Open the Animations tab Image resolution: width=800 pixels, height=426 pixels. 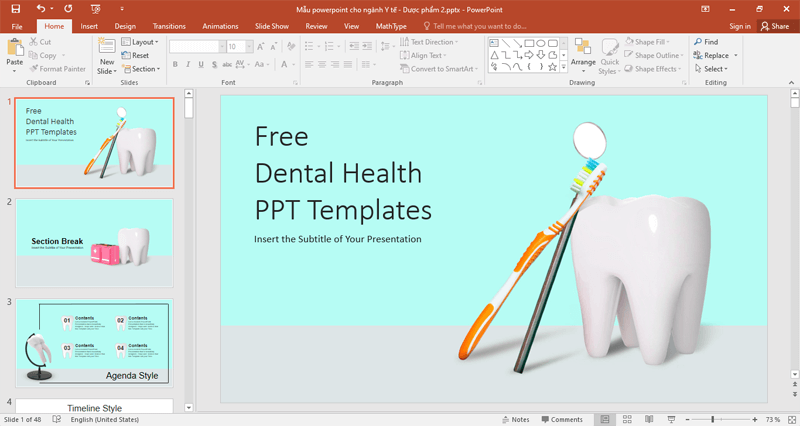(x=220, y=26)
